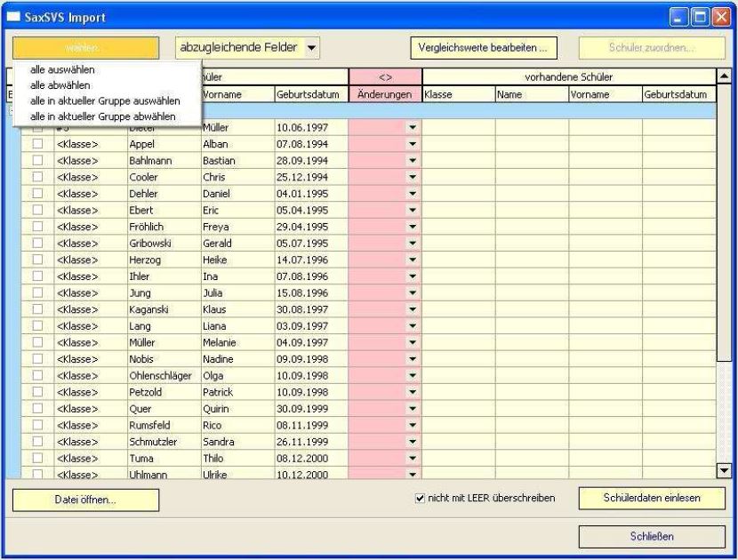Open Änderungen dropdown for Nobis Nadine
Viewport: 738px width, 560px height.
(413, 359)
